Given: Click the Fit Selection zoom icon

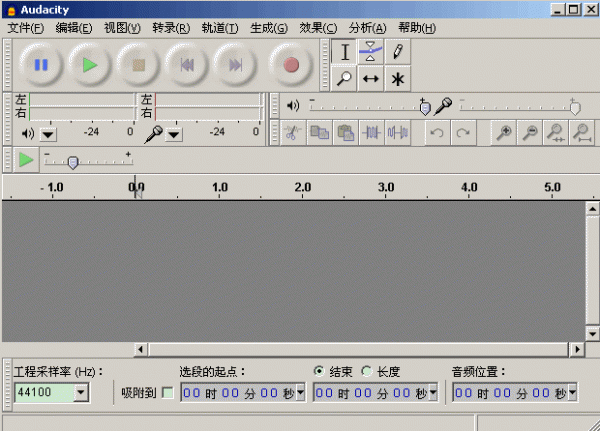Looking at the screenshot, I should (556, 133).
